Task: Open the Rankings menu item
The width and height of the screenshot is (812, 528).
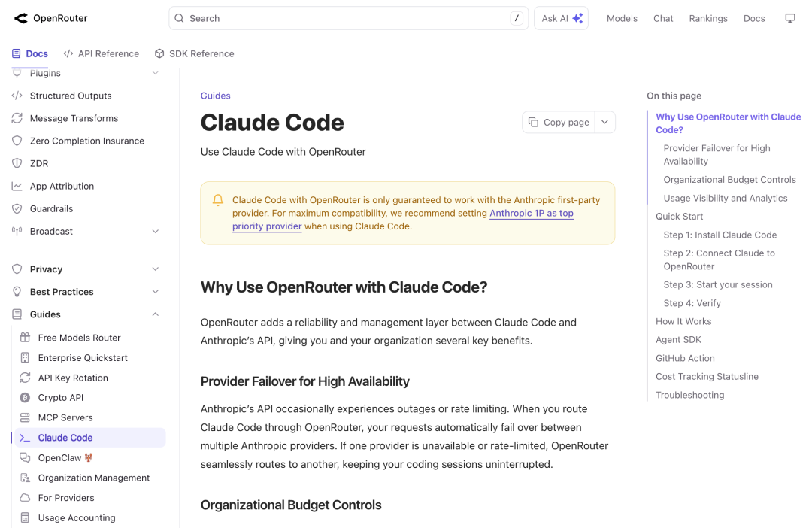Action: [708, 18]
